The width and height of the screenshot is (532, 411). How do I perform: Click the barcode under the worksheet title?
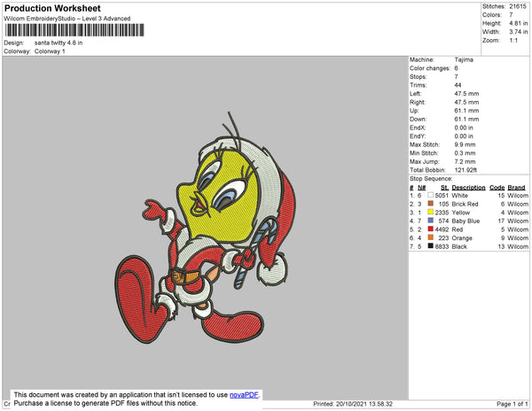(x=74, y=30)
